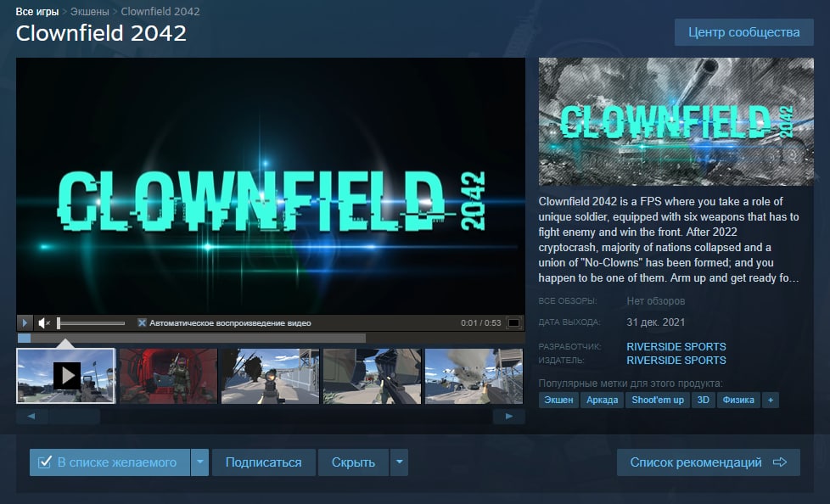Open publisher RIVERSIDE SPORTS link

coord(676,360)
